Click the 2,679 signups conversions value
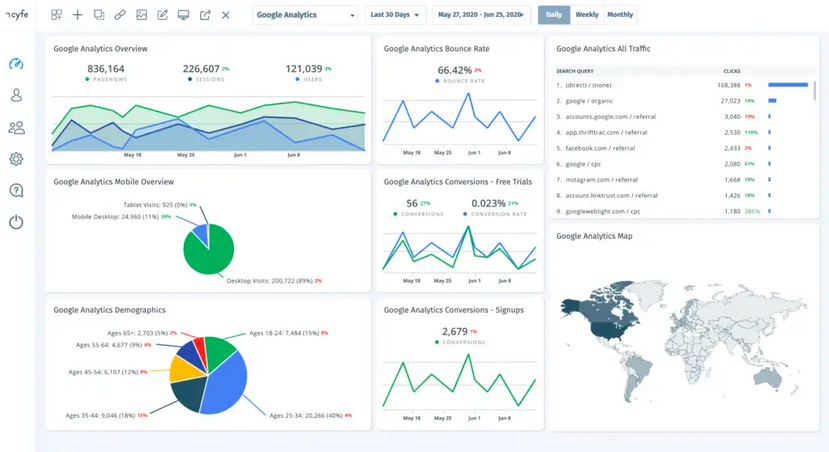 click(x=455, y=331)
